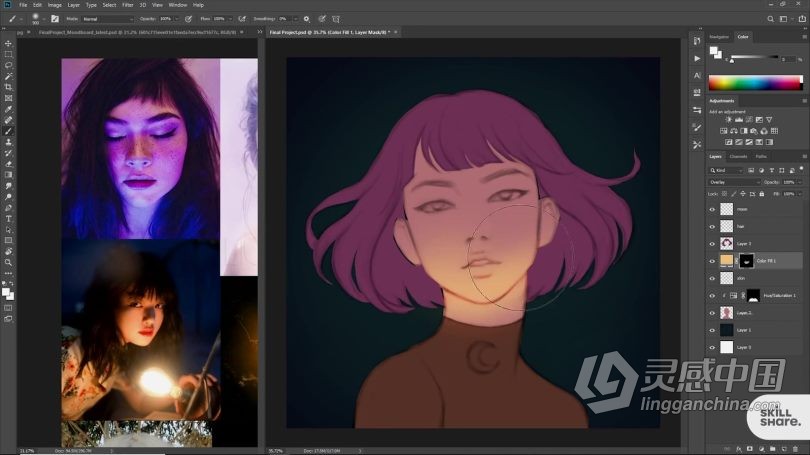Create a new group folder
The width and height of the screenshot is (810, 455).
pyautogui.click(x=772, y=449)
